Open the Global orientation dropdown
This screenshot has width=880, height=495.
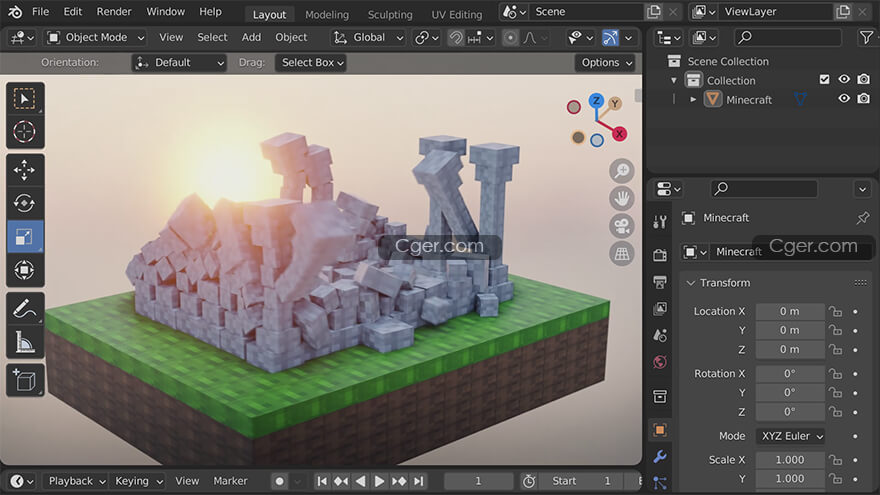coord(368,38)
